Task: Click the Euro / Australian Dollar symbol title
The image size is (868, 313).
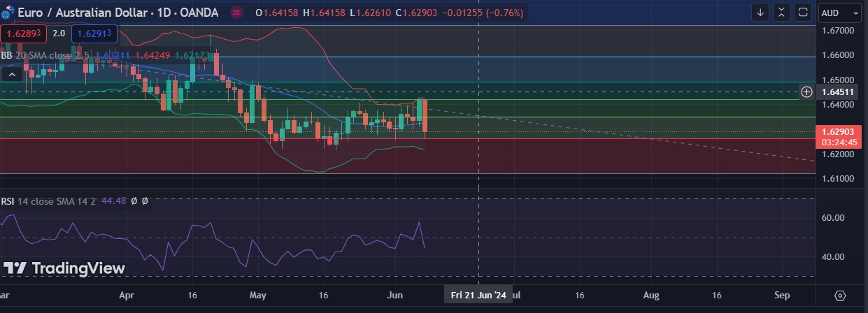Action: pyautogui.click(x=118, y=13)
